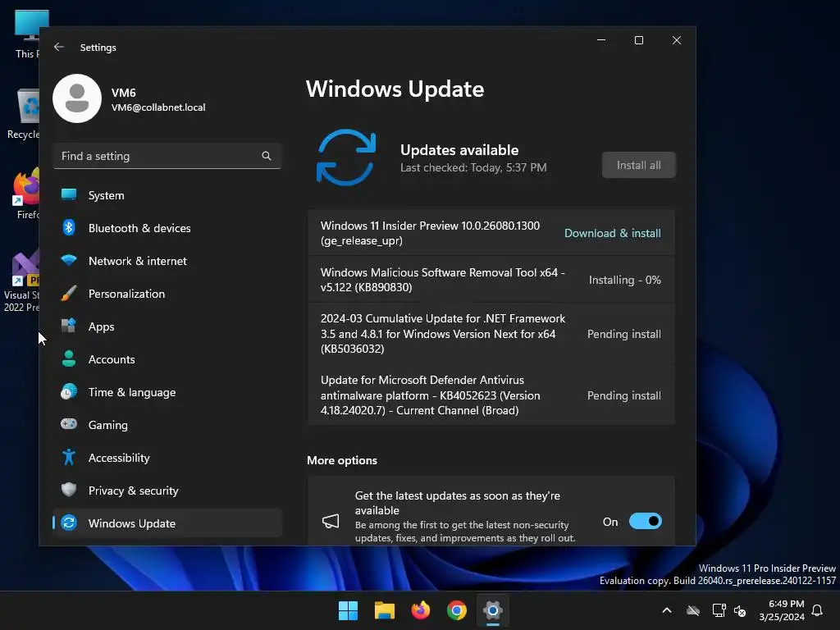Open the notification bell
Image resolution: width=840 pixels, height=630 pixels.
tap(818, 610)
